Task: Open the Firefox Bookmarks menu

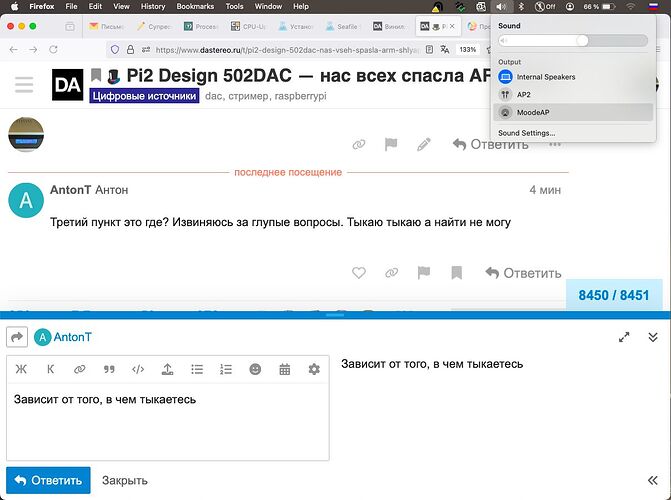Action: coord(195,6)
